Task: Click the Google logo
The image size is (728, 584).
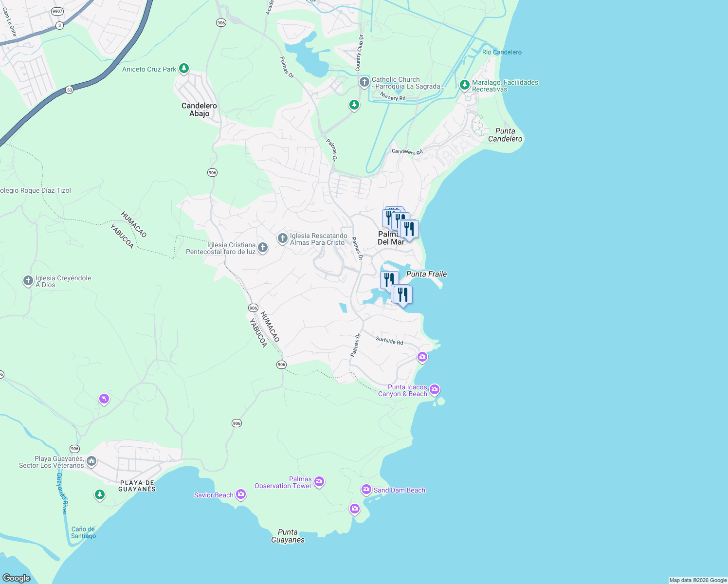Action: (x=16, y=578)
